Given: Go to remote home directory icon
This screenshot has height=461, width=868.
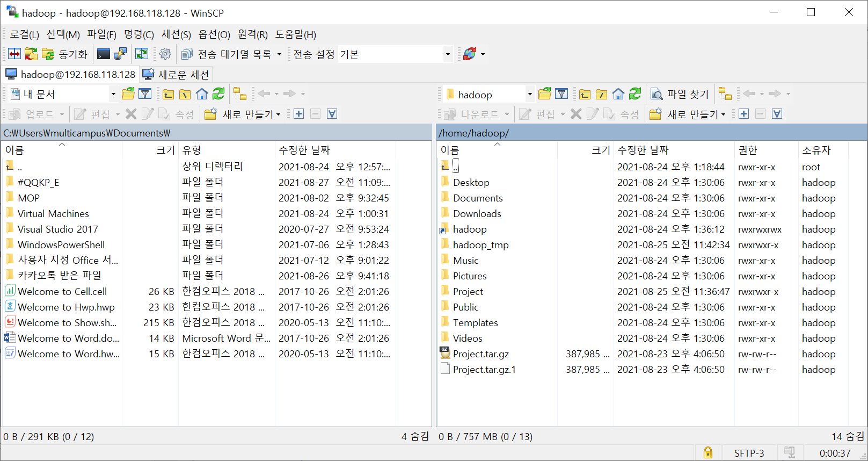Looking at the screenshot, I should point(618,94).
